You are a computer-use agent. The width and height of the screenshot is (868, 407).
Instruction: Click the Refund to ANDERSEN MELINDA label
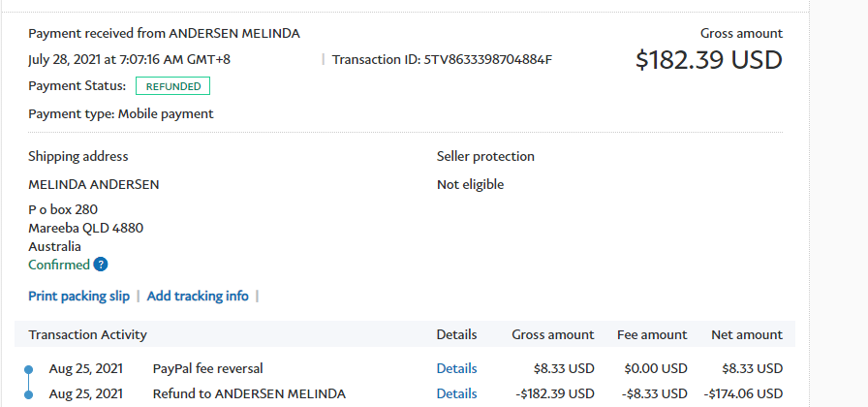[x=249, y=393]
